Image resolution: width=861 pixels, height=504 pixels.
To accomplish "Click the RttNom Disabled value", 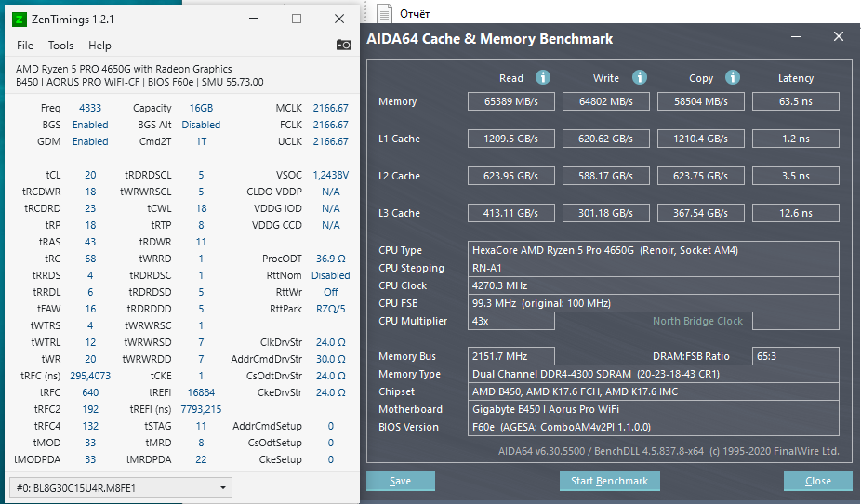I will pos(331,275).
